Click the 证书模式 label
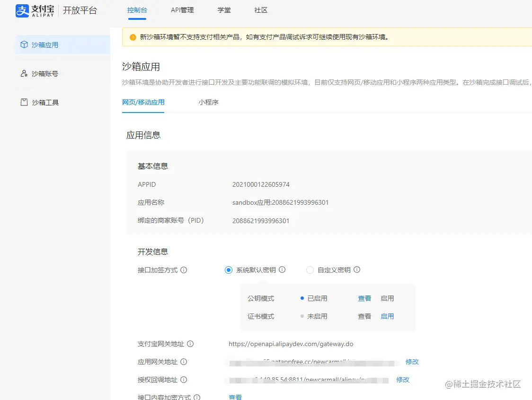This screenshot has width=532, height=400. tap(261, 316)
